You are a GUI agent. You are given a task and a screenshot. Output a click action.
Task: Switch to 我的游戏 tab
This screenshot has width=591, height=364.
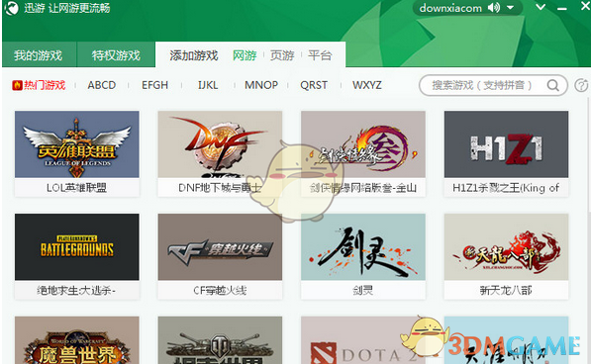(x=39, y=55)
